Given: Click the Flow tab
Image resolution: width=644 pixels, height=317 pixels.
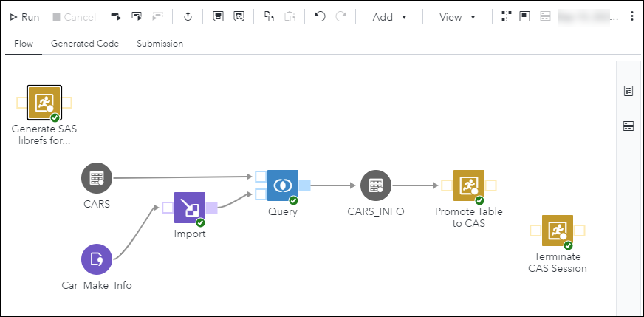Looking at the screenshot, I should point(24,44).
